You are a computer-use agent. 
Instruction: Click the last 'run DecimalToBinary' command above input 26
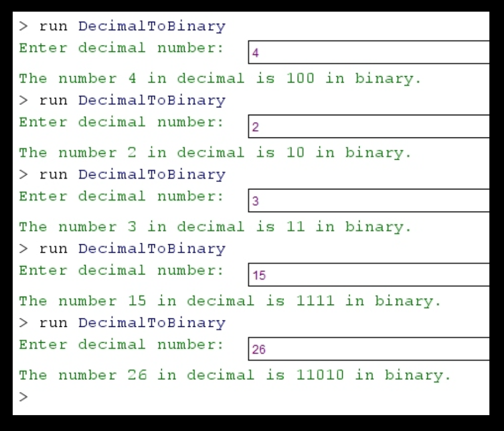(122, 323)
